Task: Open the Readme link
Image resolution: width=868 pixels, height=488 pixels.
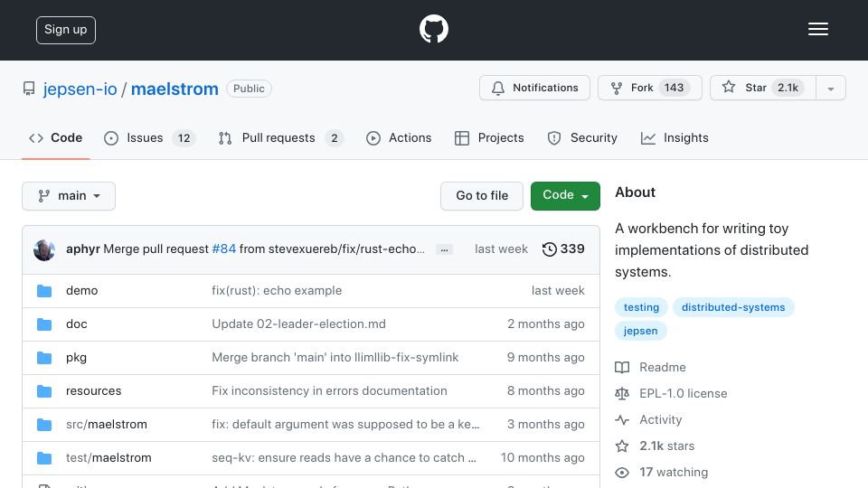Action: (662, 368)
